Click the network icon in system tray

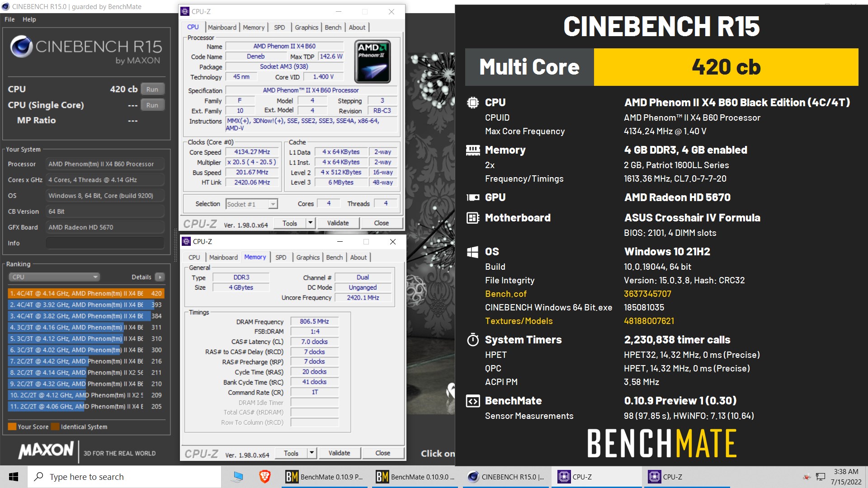[821, 477]
